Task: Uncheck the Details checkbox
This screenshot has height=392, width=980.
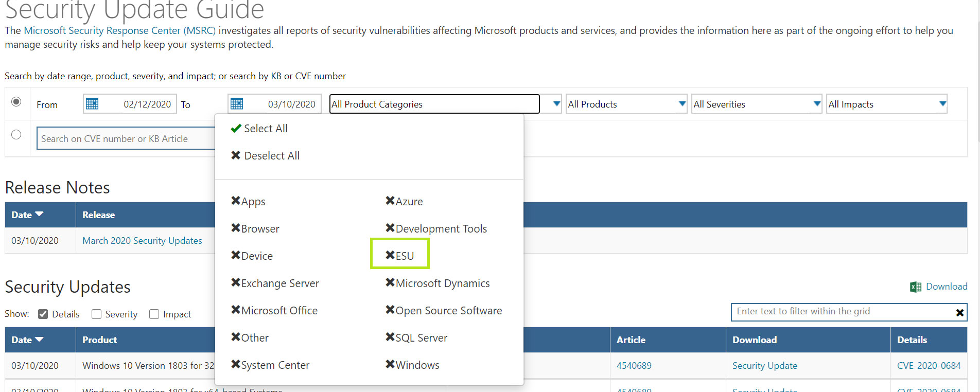Action: pyautogui.click(x=43, y=314)
